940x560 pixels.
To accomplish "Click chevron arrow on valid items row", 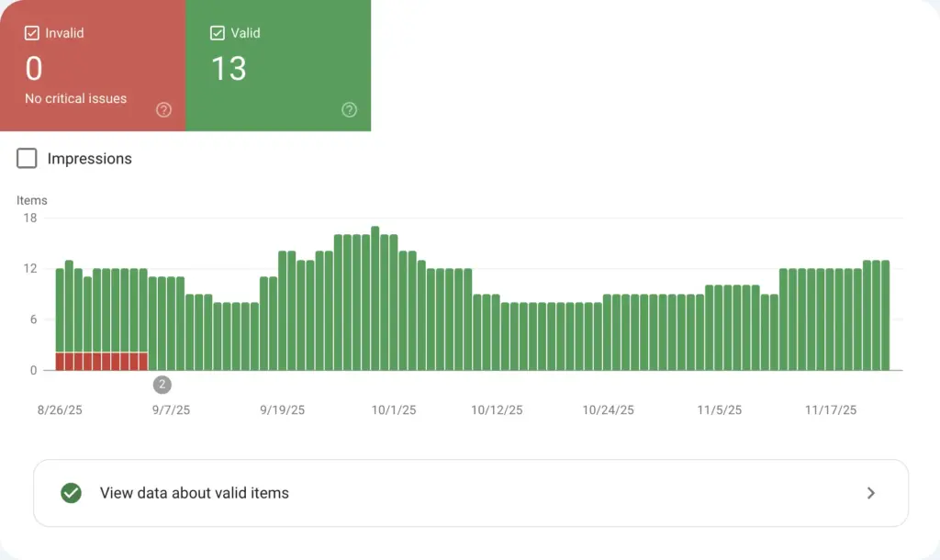I will click(870, 493).
